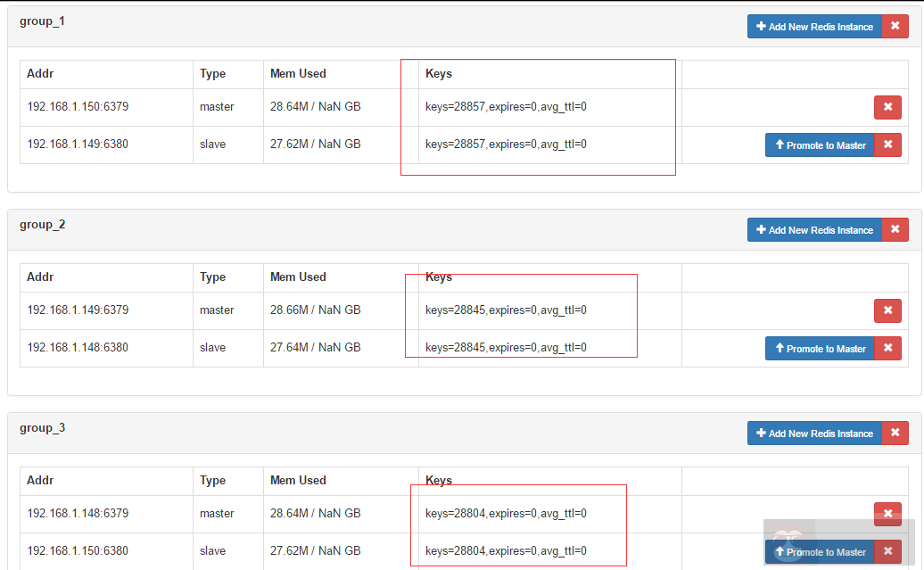This screenshot has width=924, height=570.
Task: Click Add New Redis Instance in group_1
Action: click(814, 27)
